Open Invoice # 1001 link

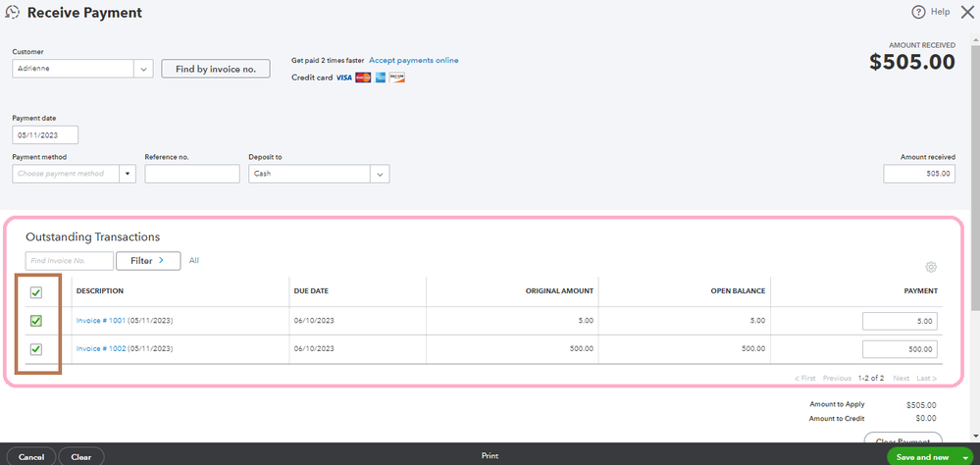click(101, 321)
